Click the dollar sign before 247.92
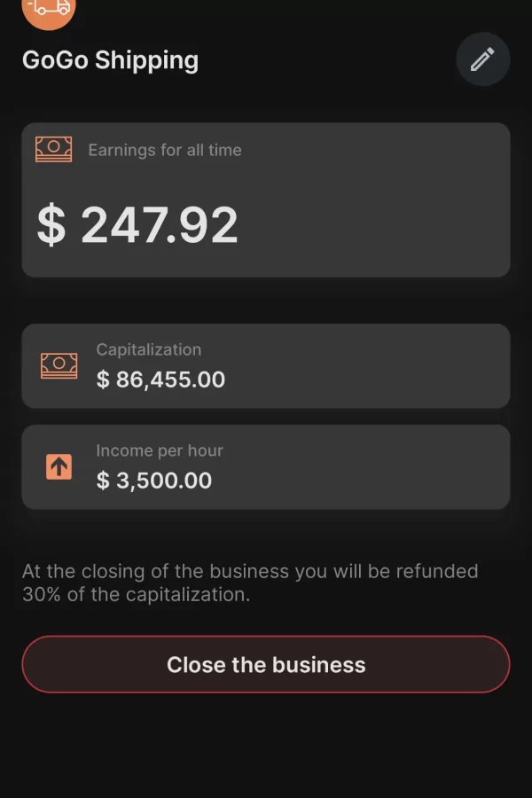 pyautogui.click(x=51, y=225)
